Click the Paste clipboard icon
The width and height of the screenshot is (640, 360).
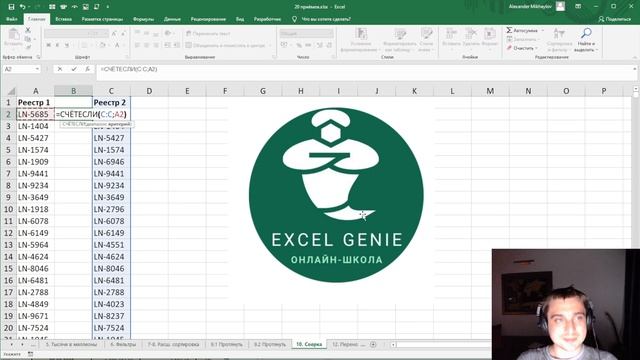13,34
